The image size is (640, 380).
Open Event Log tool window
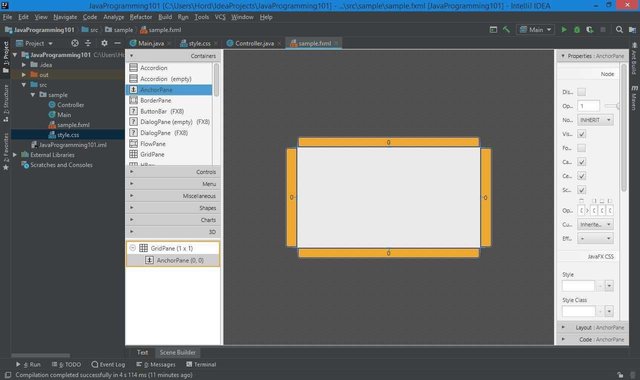(108, 364)
